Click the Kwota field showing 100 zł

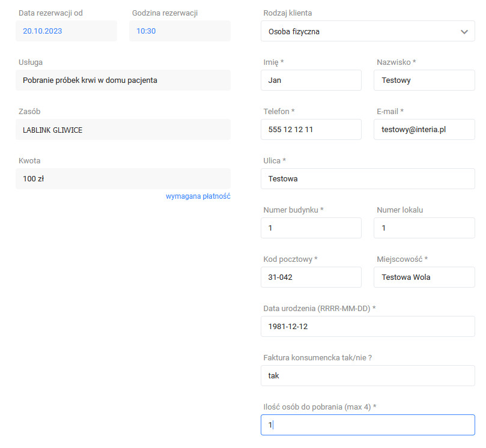[123, 179]
